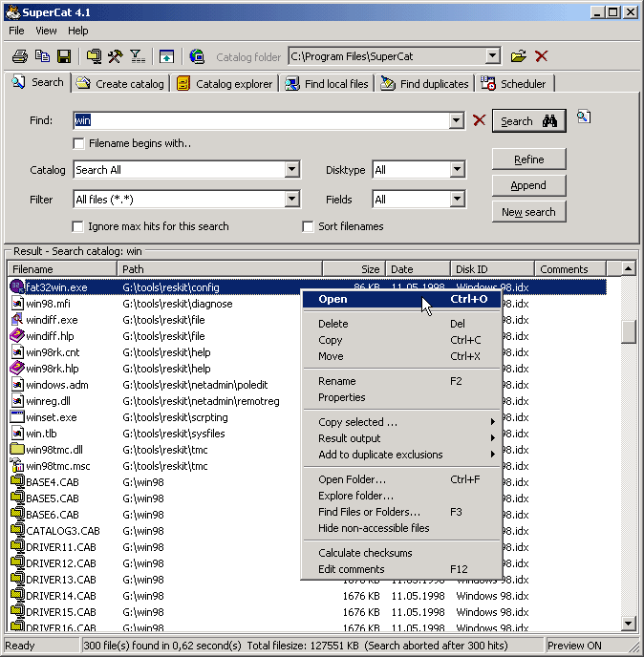Click the windiff.exe file icon
644x657 pixels.
[17, 320]
